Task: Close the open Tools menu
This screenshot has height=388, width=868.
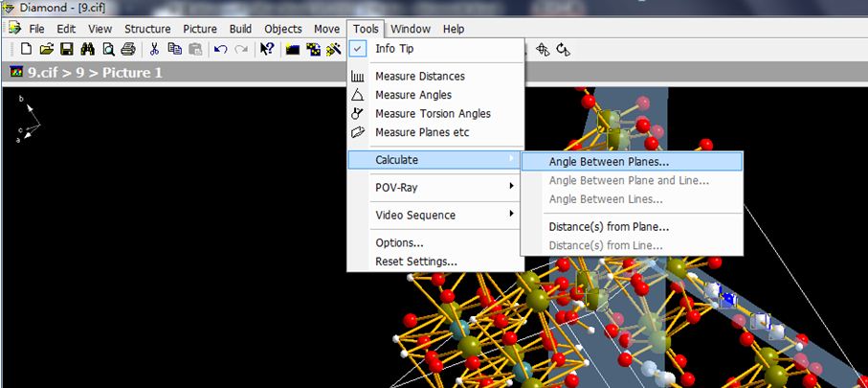Action: pyautogui.click(x=366, y=29)
